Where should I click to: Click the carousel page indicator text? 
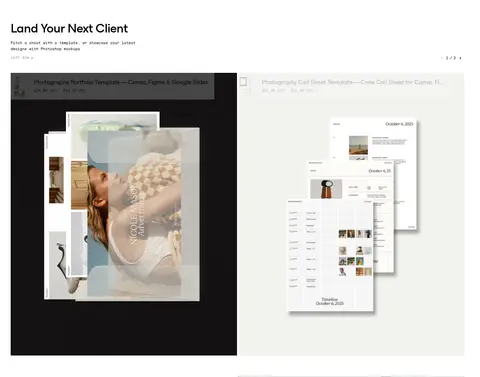pyautogui.click(x=451, y=58)
